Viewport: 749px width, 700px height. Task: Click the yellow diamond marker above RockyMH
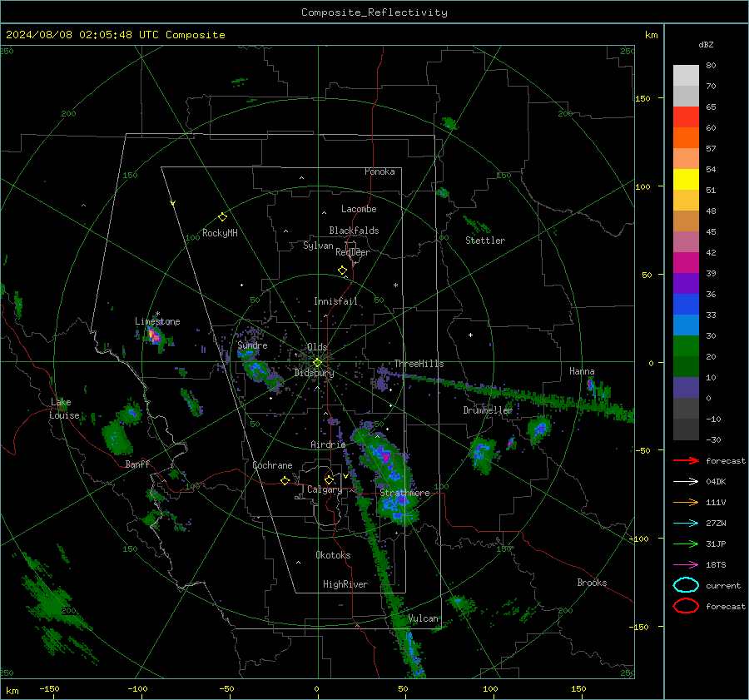tap(222, 217)
